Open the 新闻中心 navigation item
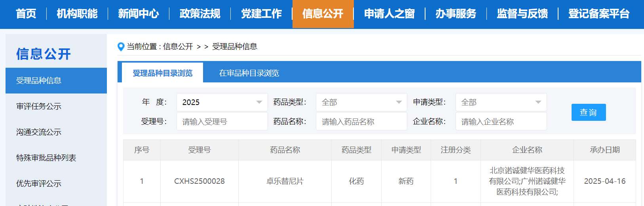 [x=139, y=14]
